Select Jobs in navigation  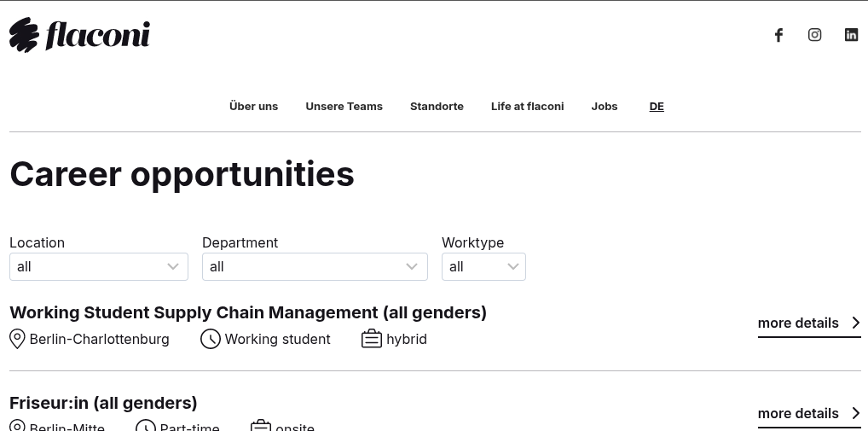pyautogui.click(x=605, y=107)
